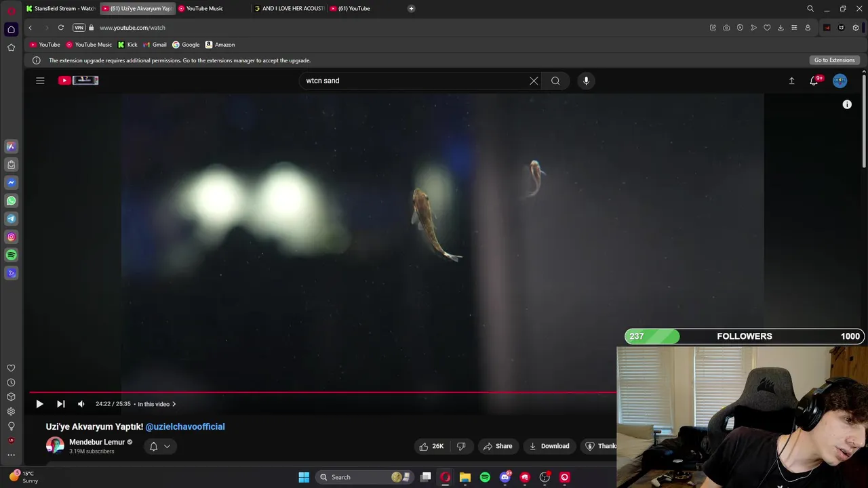Seek within the red video progress bar
The image size is (868, 488).
[x=323, y=392]
